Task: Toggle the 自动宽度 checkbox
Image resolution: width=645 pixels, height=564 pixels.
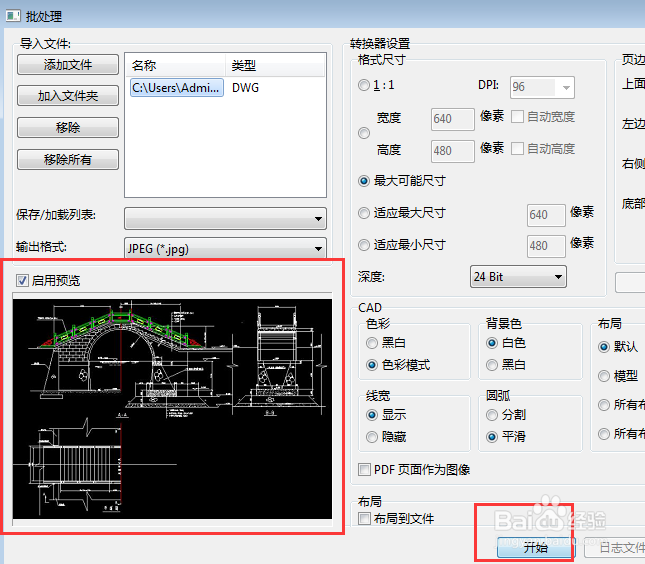Action: tap(517, 117)
